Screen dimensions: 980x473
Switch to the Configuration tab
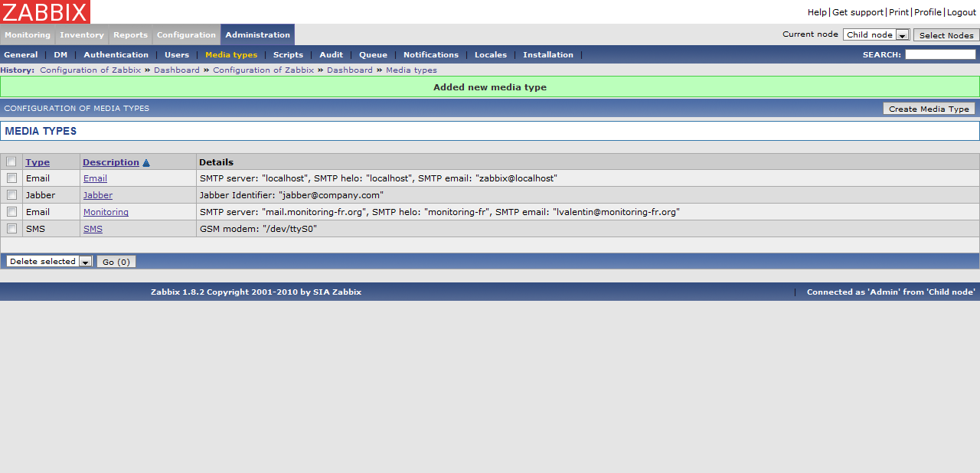pos(186,35)
